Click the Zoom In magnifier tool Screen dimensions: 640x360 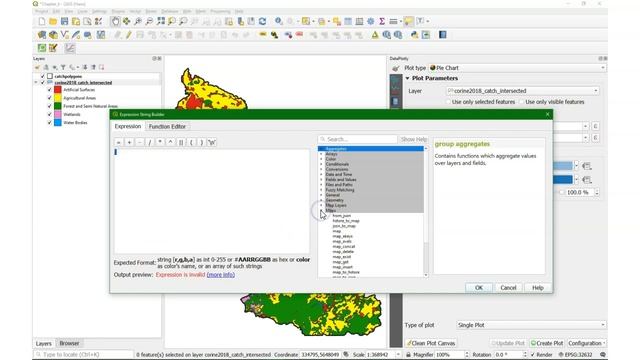coord(138,21)
